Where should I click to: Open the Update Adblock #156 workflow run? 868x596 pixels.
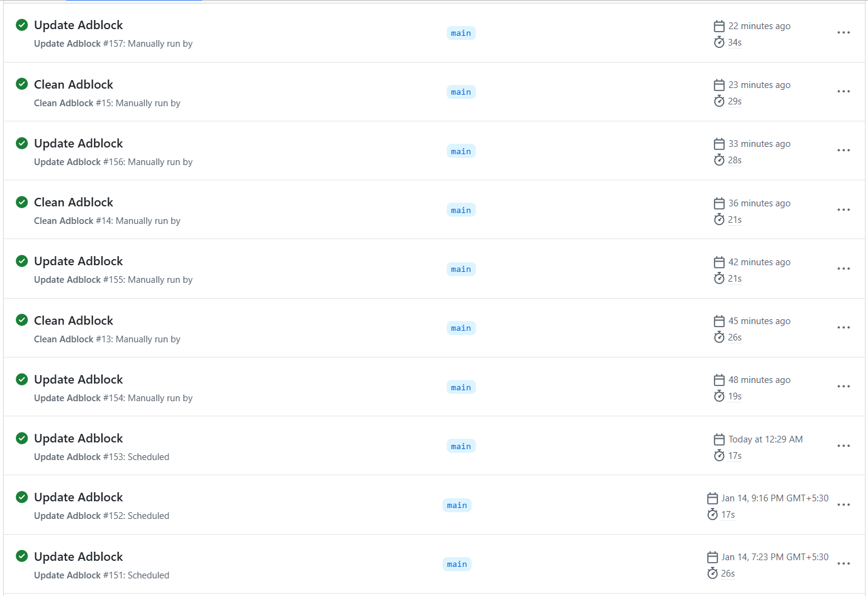coord(78,143)
